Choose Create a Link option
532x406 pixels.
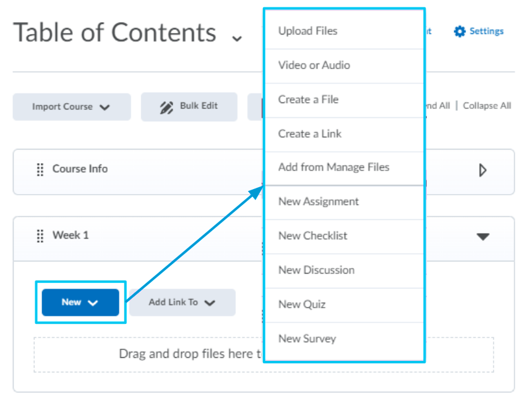tap(309, 133)
